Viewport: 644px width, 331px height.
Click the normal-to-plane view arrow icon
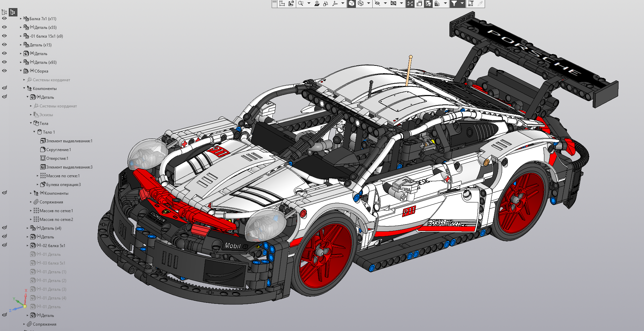[317, 4]
